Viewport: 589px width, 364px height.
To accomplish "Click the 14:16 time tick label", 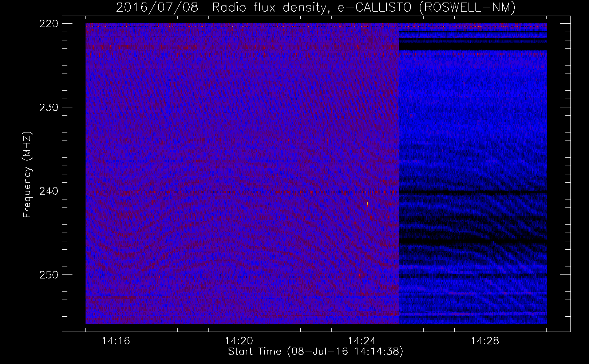I will coord(116,341).
